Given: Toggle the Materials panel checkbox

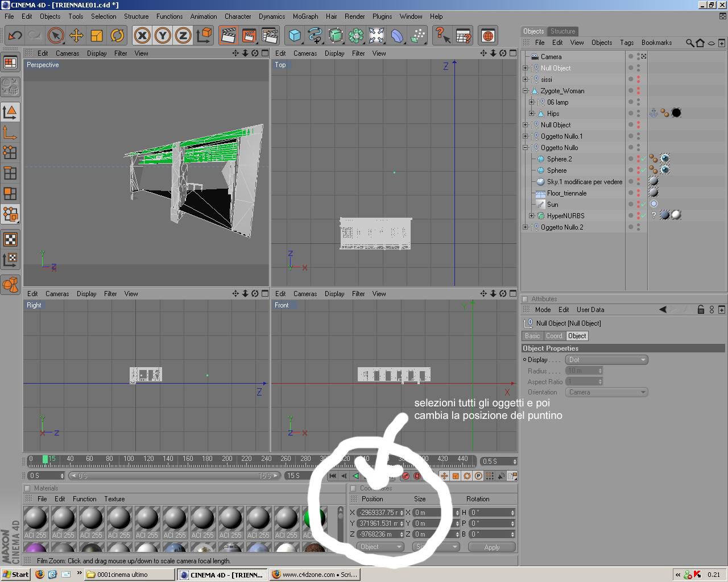Looking at the screenshot, I should tap(27, 488).
